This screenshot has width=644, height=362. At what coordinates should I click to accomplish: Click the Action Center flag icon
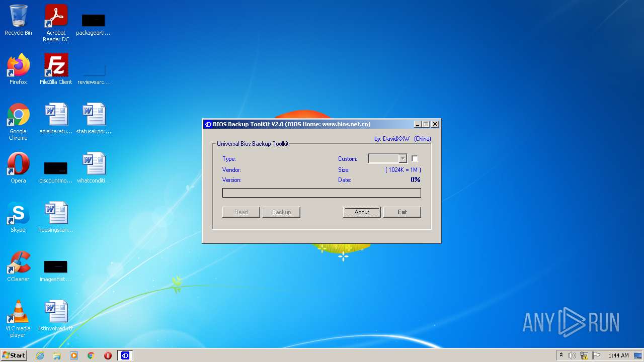click(596, 355)
